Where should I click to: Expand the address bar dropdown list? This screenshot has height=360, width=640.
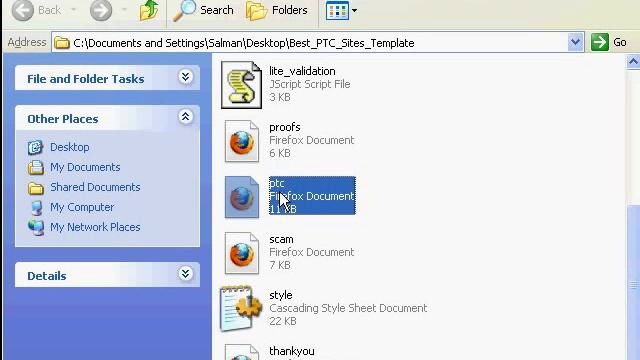click(x=575, y=42)
